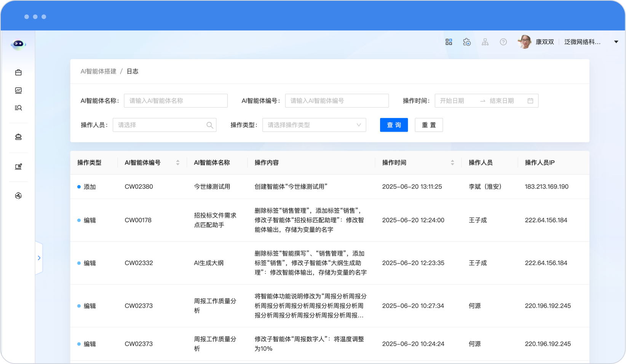Sort by AI智能体编号 column
Image resolution: width=626 pixels, height=364 pixels.
coord(177,163)
